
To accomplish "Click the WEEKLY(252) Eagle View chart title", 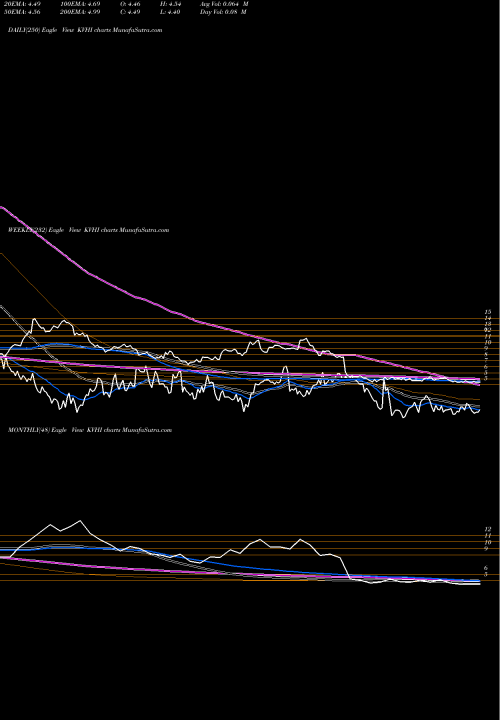I will [x=89, y=230].
